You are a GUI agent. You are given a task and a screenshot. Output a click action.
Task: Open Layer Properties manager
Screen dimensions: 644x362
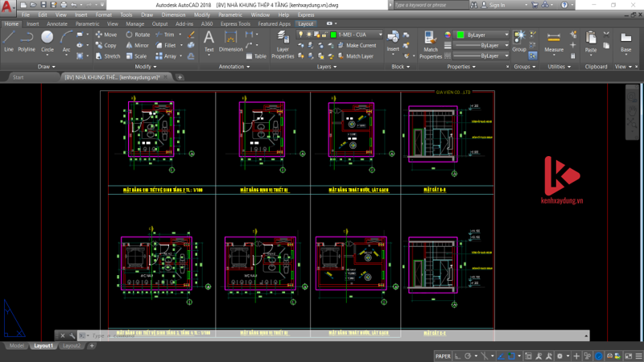(283, 45)
